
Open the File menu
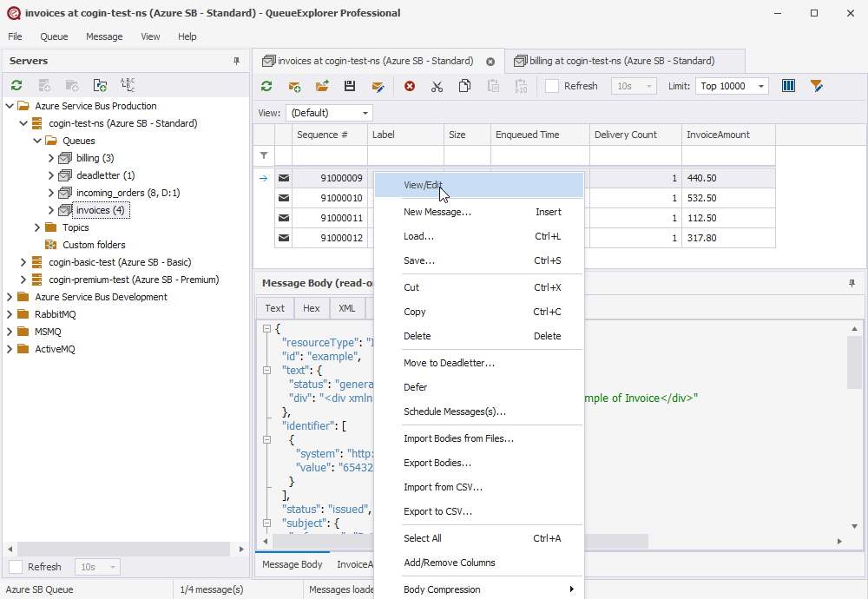[x=15, y=36]
